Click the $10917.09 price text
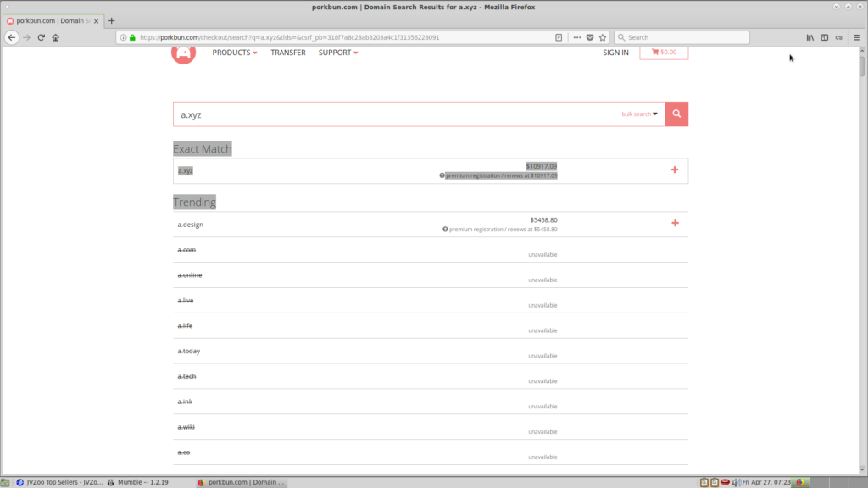Screen dimensions: 868x488 542,166
